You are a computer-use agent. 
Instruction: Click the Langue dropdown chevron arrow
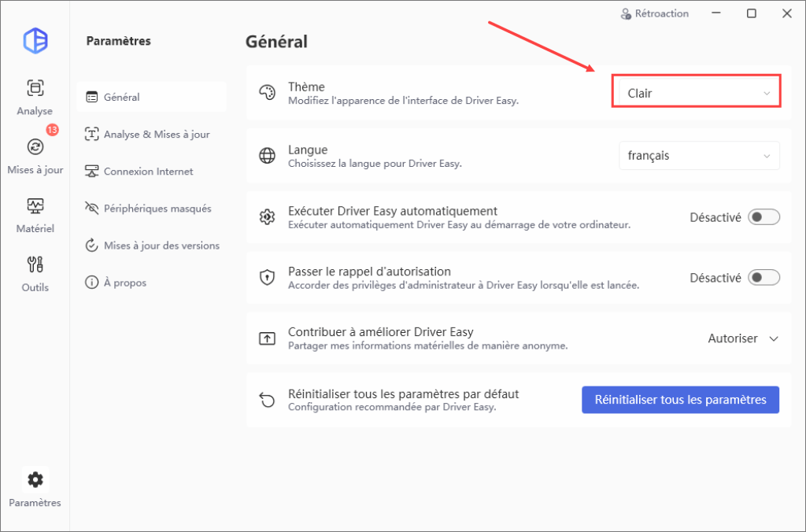tap(767, 156)
